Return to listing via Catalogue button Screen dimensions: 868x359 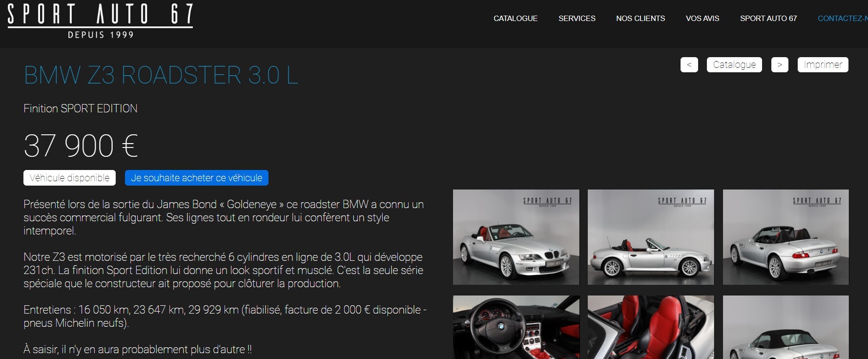(x=734, y=64)
